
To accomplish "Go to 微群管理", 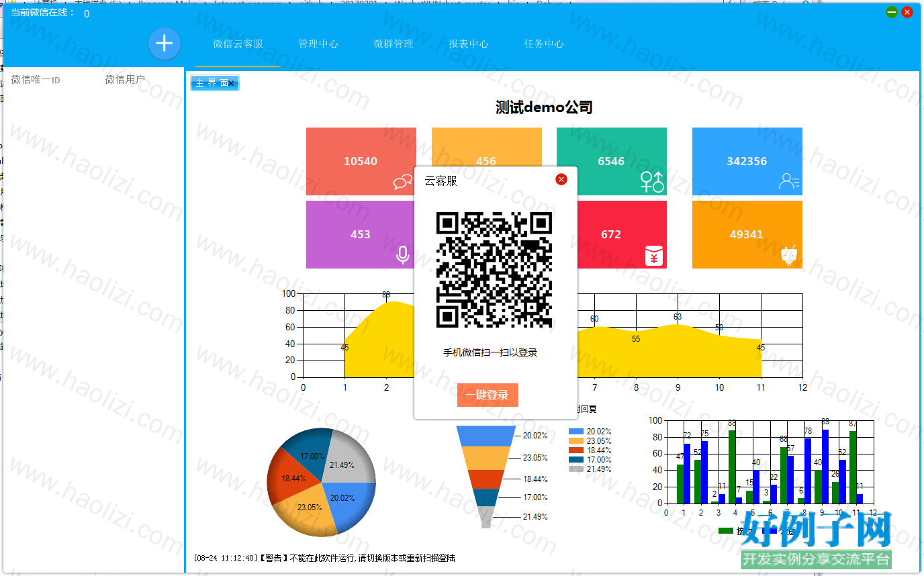I will point(394,44).
